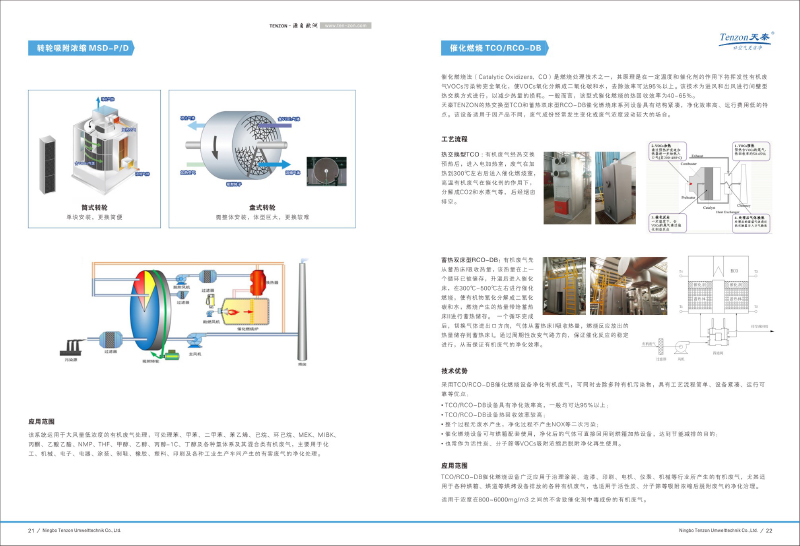
Task: Click the TCO schematic diagram with callout boxes
Action: [709, 187]
